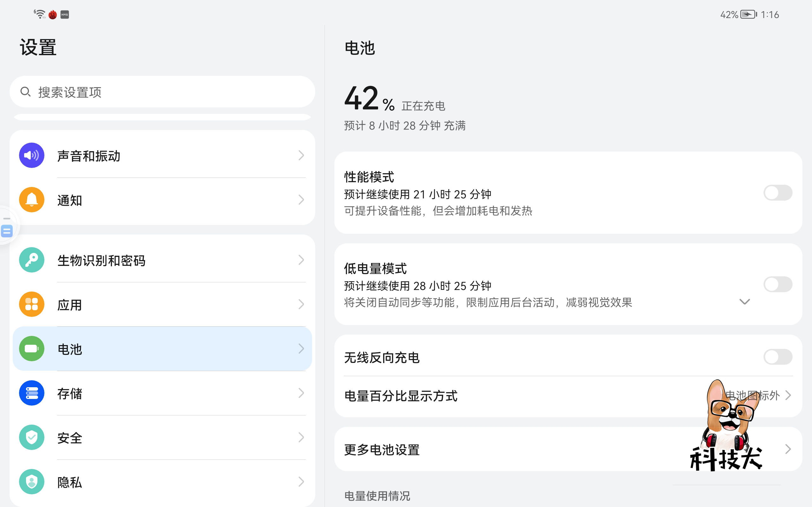Image resolution: width=812 pixels, height=507 pixels.
Task: Expand 更多电池设置 via its arrow
Action: 788,448
